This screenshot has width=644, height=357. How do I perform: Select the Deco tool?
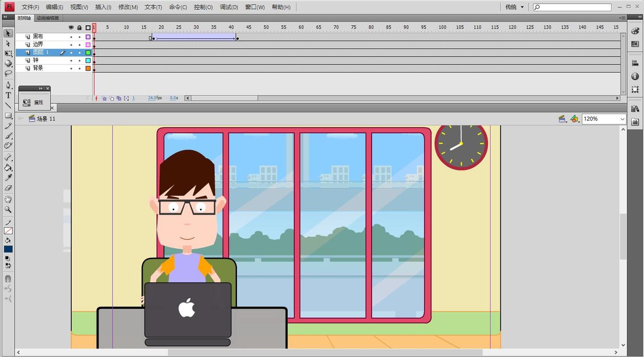tap(8, 146)
